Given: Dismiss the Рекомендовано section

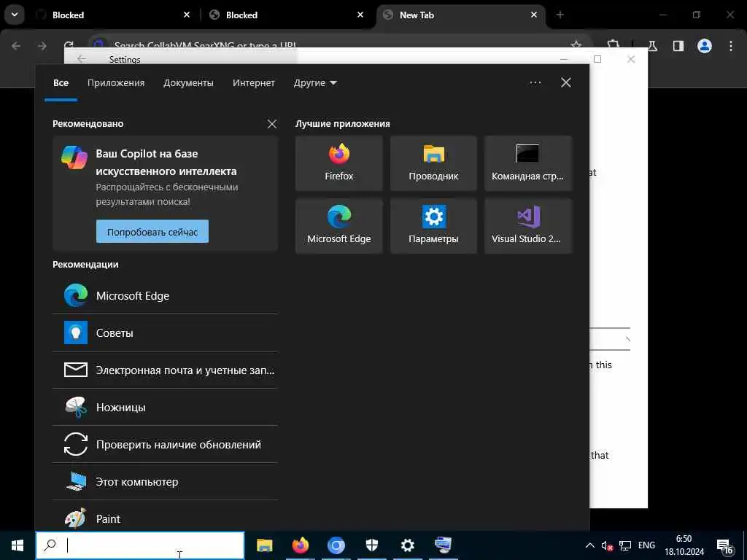Looking at the screenshot, I should click(x=272, y=124).
